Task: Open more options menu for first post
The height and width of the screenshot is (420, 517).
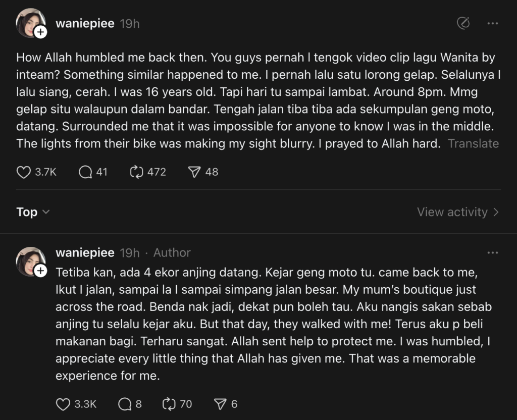Action: click(493, 23)
